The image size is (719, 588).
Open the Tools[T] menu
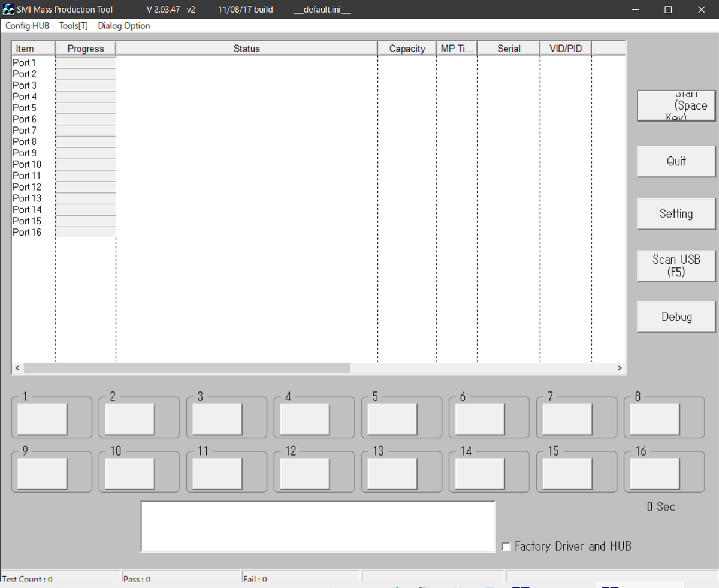point(73,26)
